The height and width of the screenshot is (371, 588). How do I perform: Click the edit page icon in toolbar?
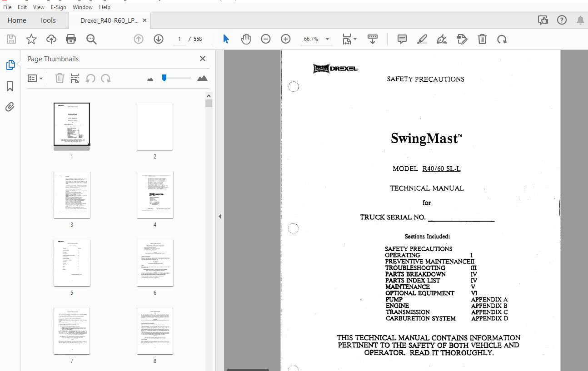click(462, 39)
